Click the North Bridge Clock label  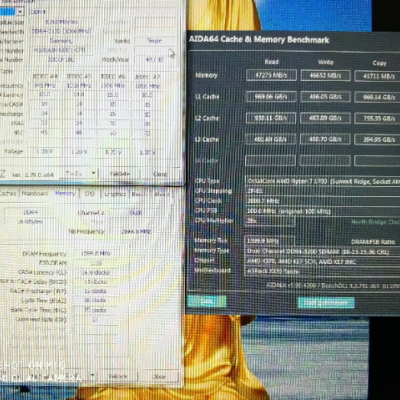coord(375,222)
